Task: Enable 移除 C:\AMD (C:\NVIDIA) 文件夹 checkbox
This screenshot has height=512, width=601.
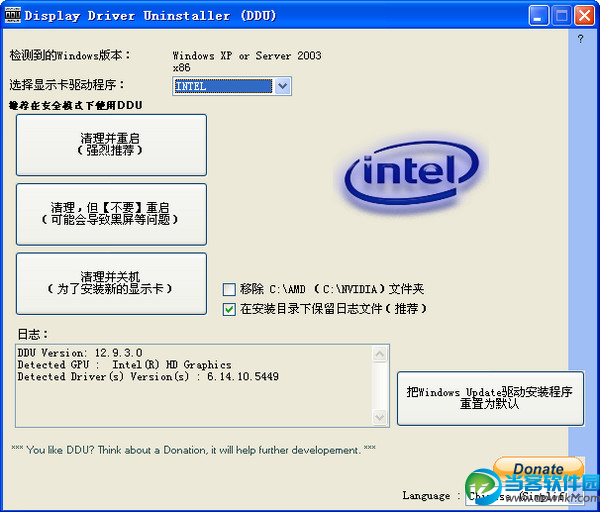Action: [x=229, y=289]
